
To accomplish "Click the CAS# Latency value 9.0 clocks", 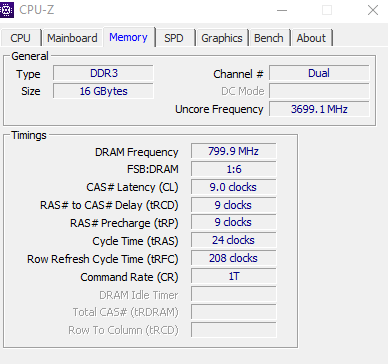I will coord(234,187).
